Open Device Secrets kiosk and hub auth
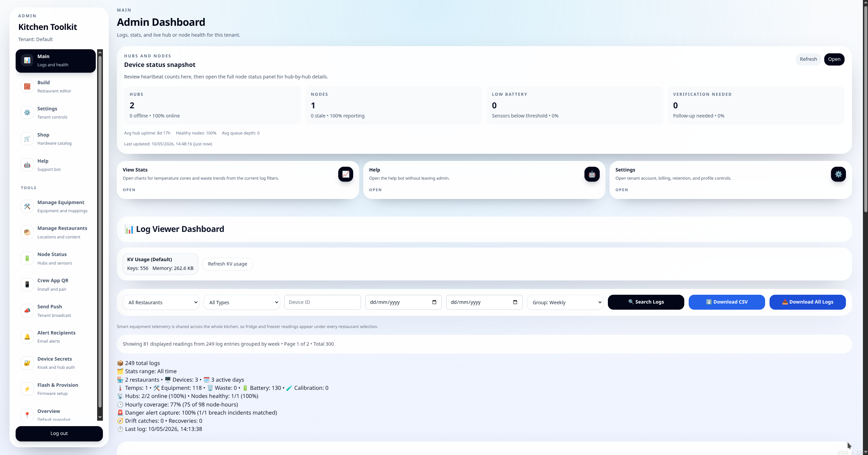Screen dimensions: 868x455 point(56,363)
